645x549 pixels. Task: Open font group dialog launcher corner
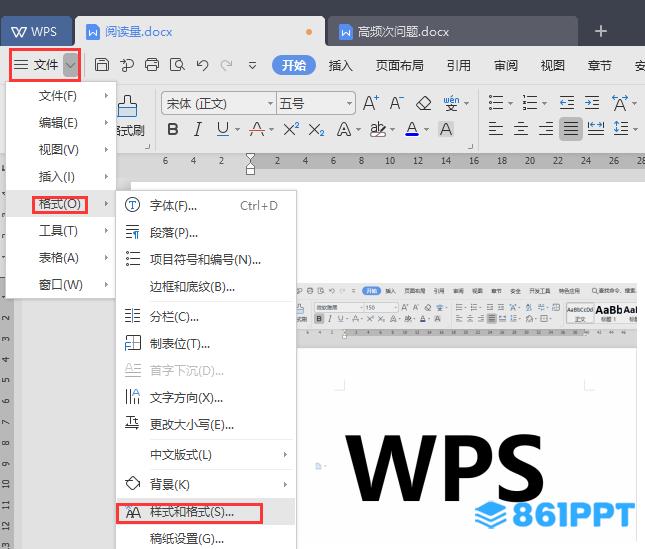click(x=471, y=146)
